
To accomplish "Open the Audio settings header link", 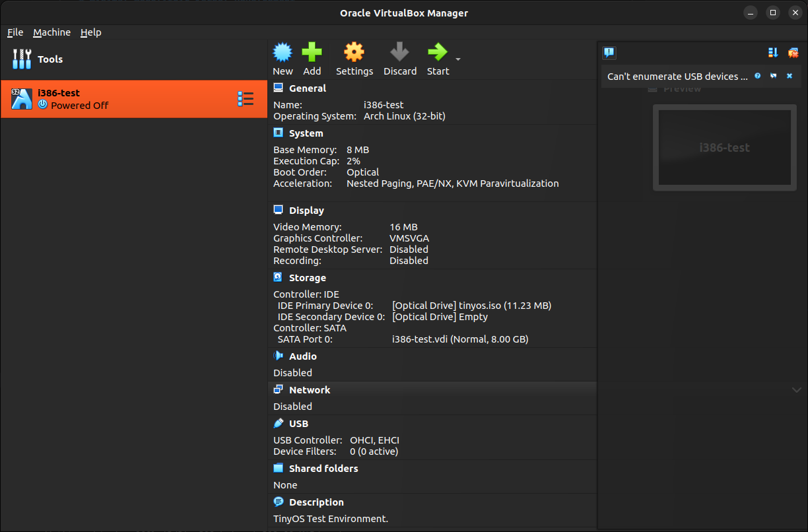I will (303, 356).
